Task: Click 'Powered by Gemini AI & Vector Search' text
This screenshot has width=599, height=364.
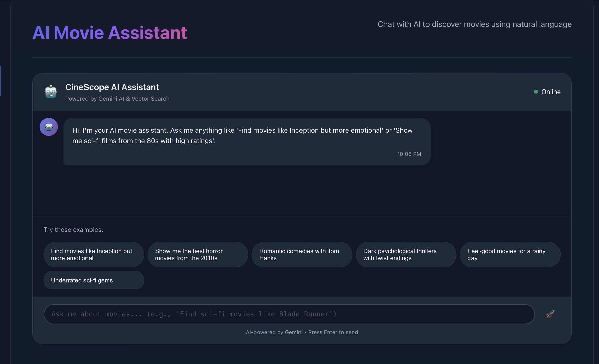Action: pyautogui.click(x=117, y=99)
